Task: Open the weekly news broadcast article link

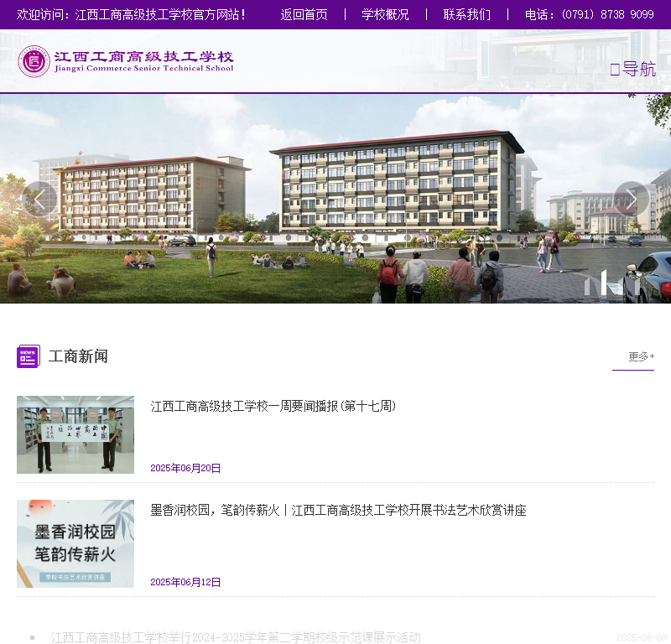Action: point(275,405)
